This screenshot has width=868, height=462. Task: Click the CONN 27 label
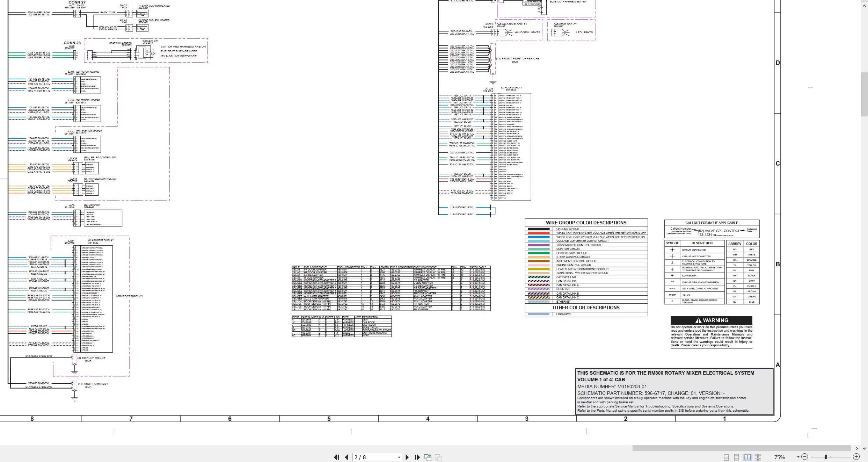pyautogui.click(x=77, y=2)
